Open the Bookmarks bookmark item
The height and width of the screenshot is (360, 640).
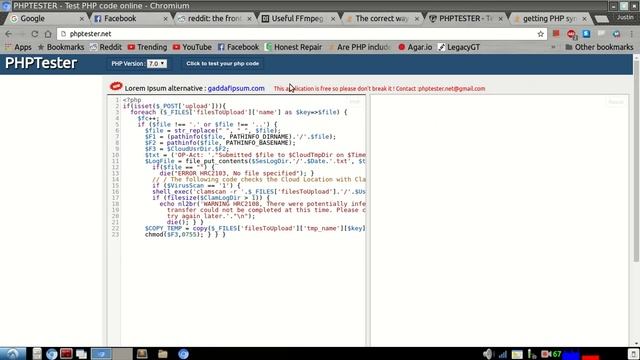61,47
